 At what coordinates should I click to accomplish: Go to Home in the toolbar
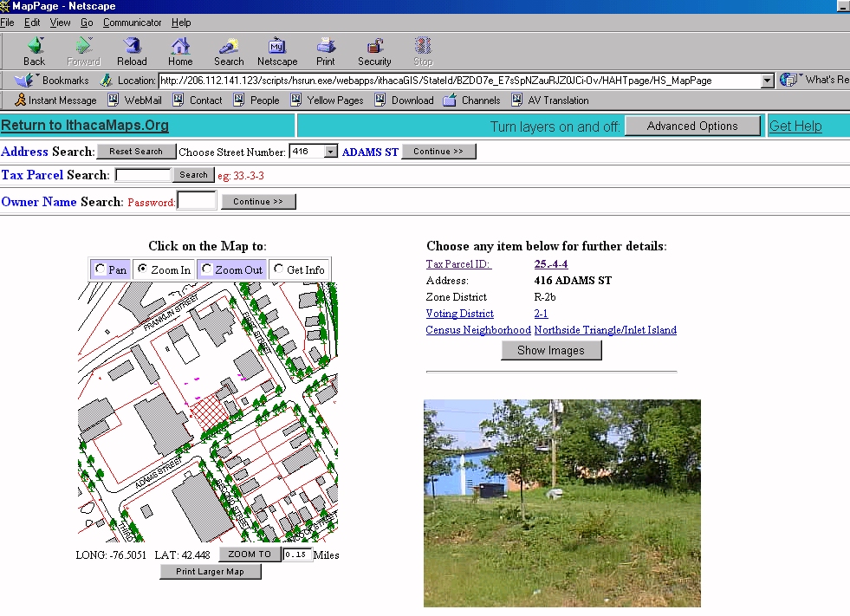point(180,50)
